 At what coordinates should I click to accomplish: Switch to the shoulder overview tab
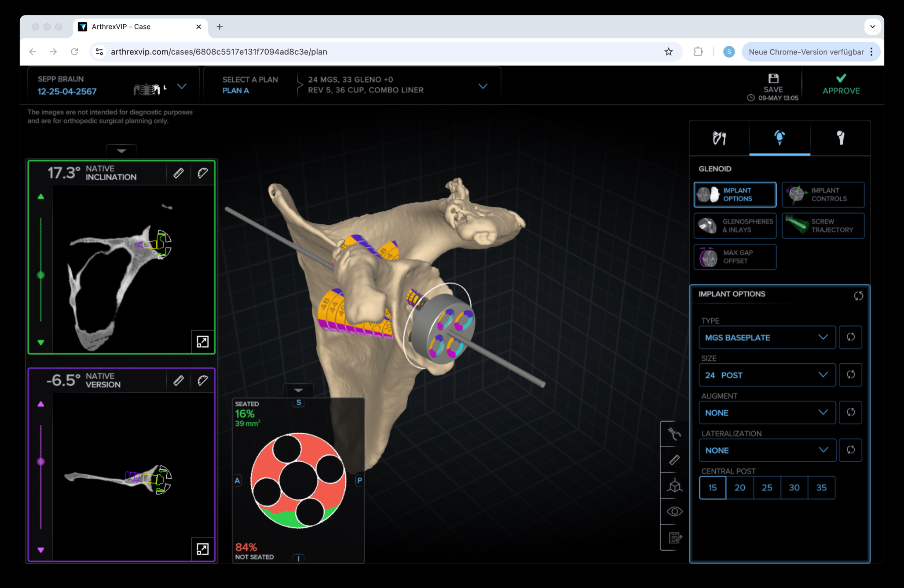click(x=719, y=138)
